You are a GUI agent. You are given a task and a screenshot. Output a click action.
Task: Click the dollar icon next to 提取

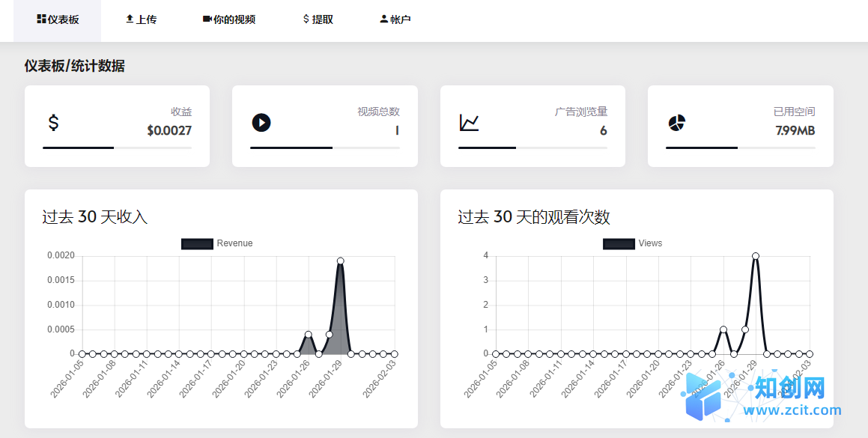[x=304, y=19]
